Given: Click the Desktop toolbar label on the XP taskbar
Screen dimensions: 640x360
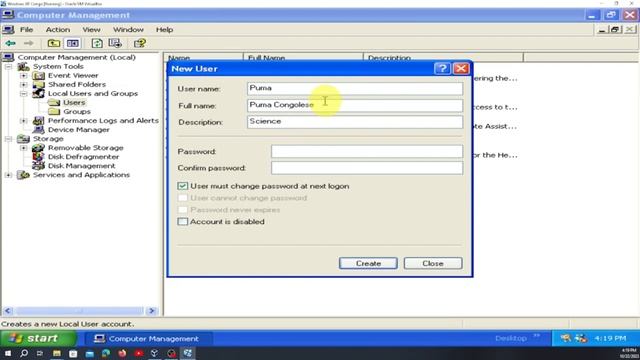Looking at the screenshot, I should click(510, 338).
